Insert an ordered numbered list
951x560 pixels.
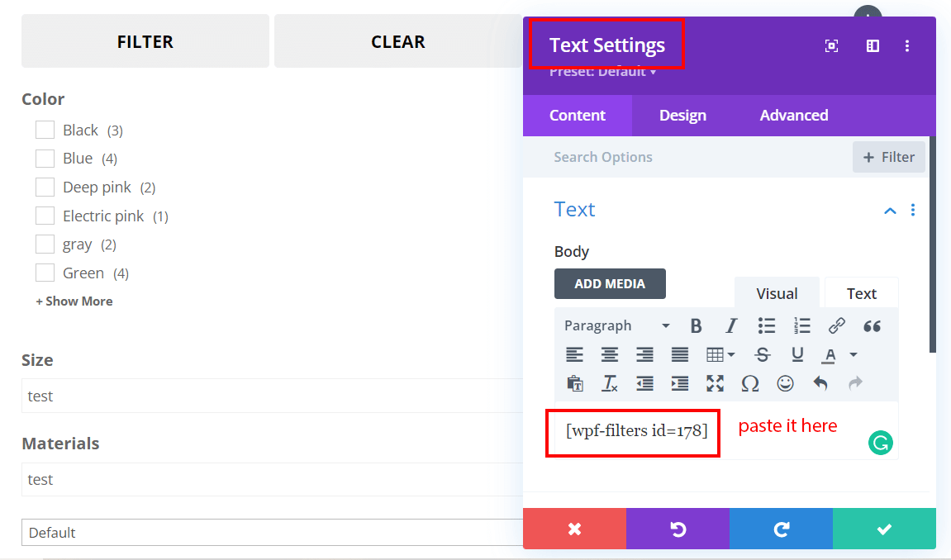(x=801, y=326)
